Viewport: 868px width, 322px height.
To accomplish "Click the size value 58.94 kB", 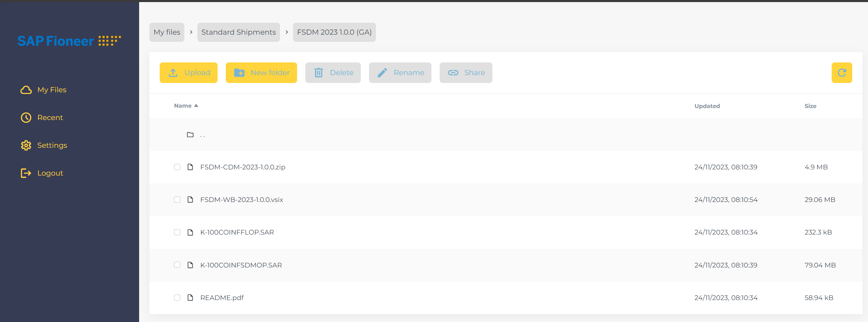I will coord(819,298).
